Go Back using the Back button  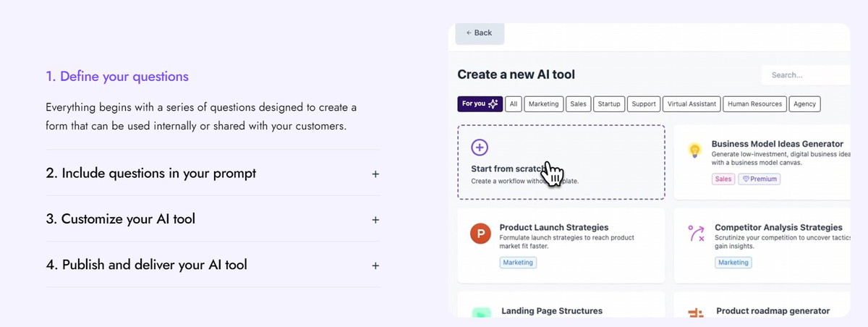(x=479, y=33)
